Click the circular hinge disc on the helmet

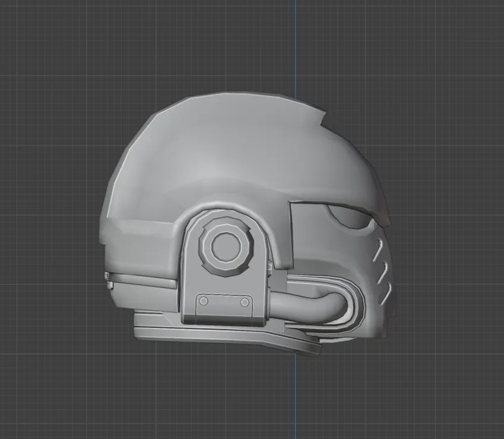click(226, 247)
